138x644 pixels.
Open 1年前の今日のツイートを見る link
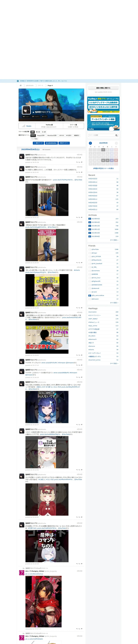point(103,169)
